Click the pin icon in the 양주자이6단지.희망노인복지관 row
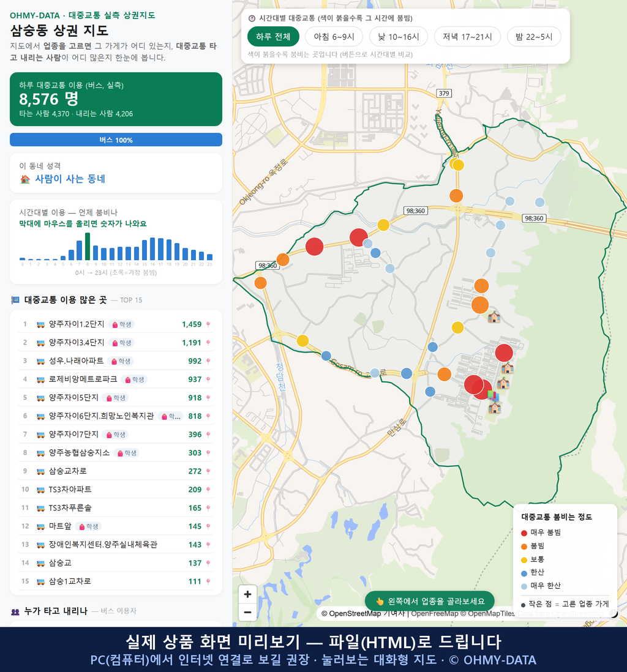The image size is (627, 672). point(208,417)
